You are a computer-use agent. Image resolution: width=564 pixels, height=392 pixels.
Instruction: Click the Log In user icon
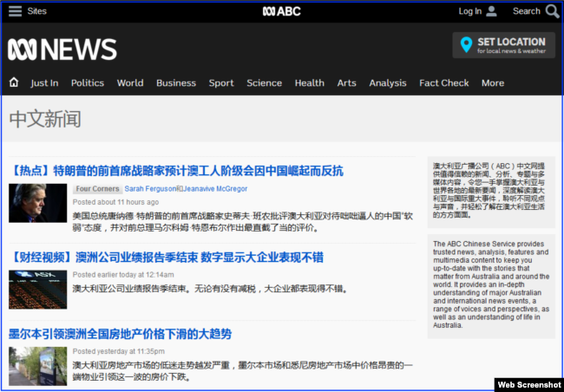click(x=491, y=11)
